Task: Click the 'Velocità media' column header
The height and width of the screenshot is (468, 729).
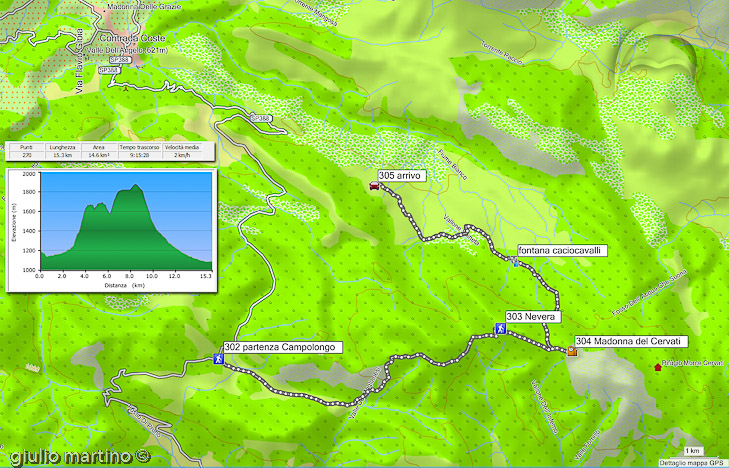Action: tap(182, 147)
